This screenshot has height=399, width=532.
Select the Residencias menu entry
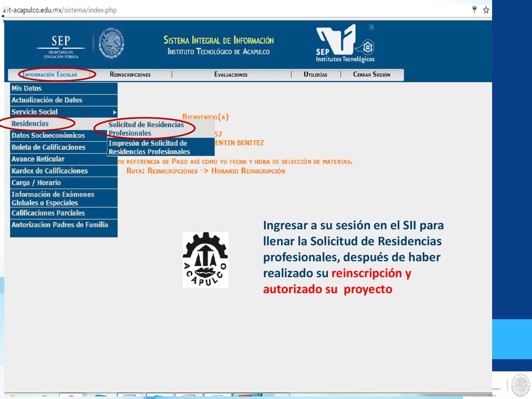[59, 124]
